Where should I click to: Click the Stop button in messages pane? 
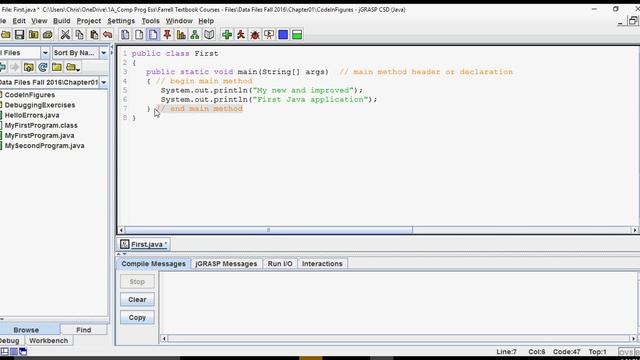click(x=137, y=282)
